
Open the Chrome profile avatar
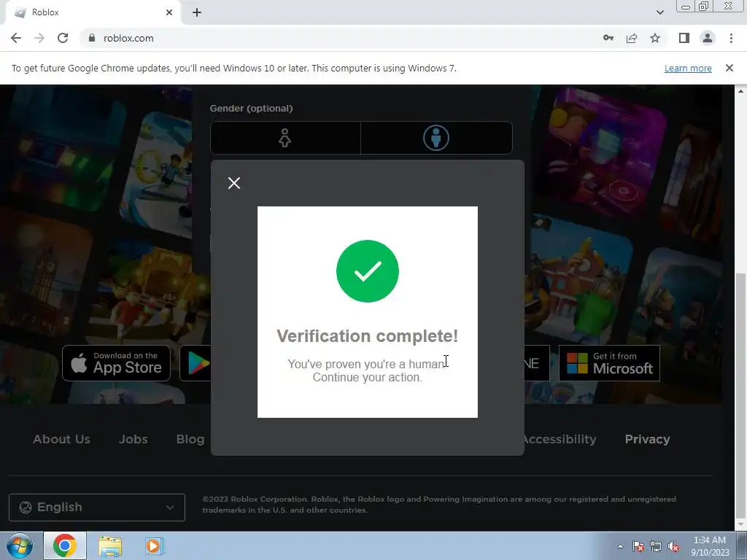coord(708,38)
